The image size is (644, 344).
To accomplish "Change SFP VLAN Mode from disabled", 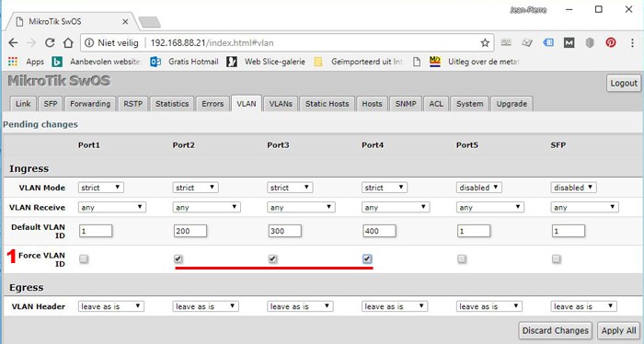I will [573, 188].
